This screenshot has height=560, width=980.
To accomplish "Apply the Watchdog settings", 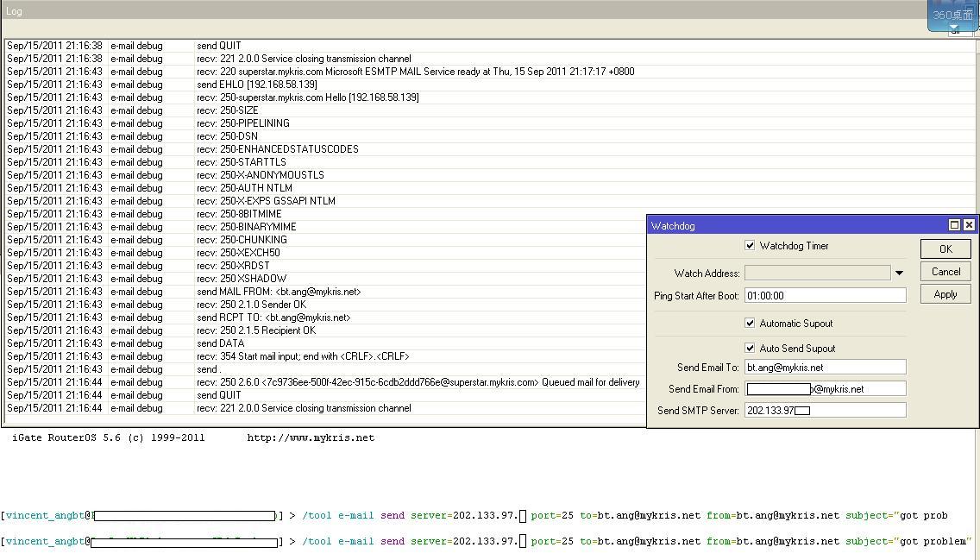I will click(945, 294).
